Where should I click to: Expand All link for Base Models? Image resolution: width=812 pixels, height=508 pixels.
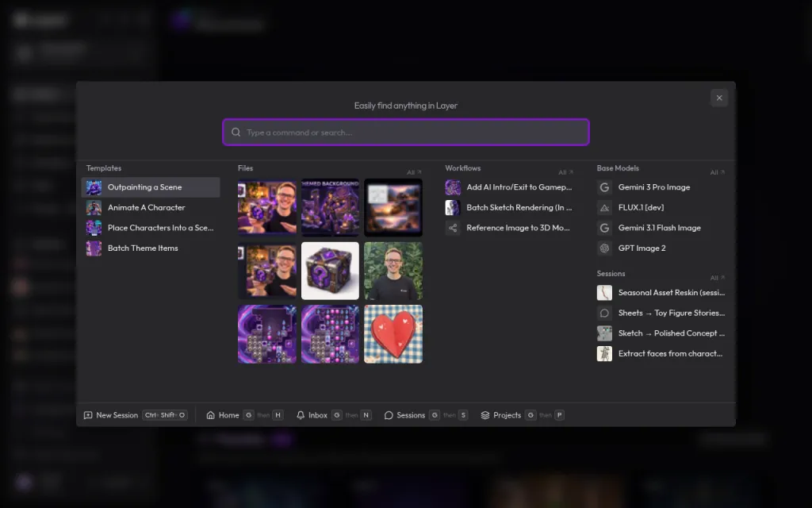click(717, 172)
